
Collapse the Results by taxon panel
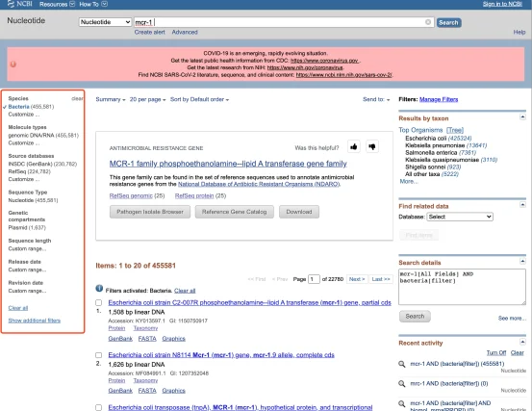click(522, 117)
